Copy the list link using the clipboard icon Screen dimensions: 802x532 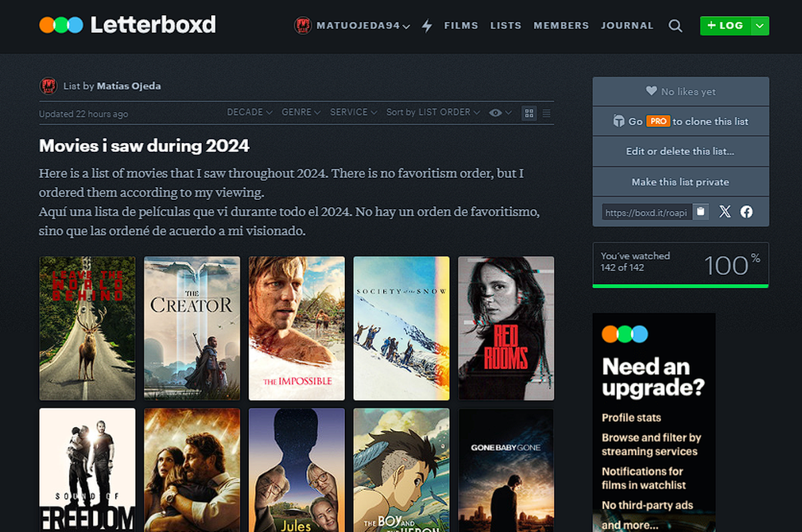[700, 211]
